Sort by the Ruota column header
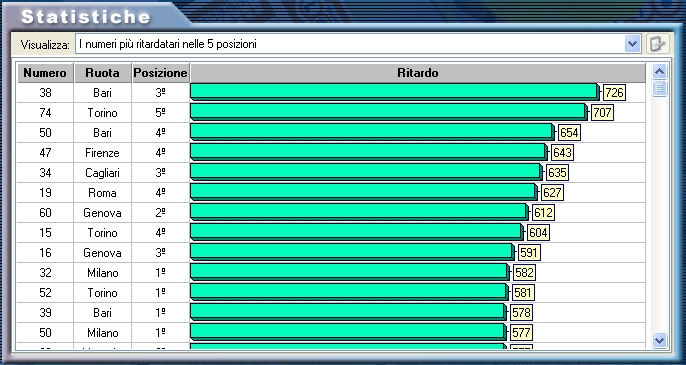The height and width of the screenshot is (365, 686). click(x=102, y=73)
